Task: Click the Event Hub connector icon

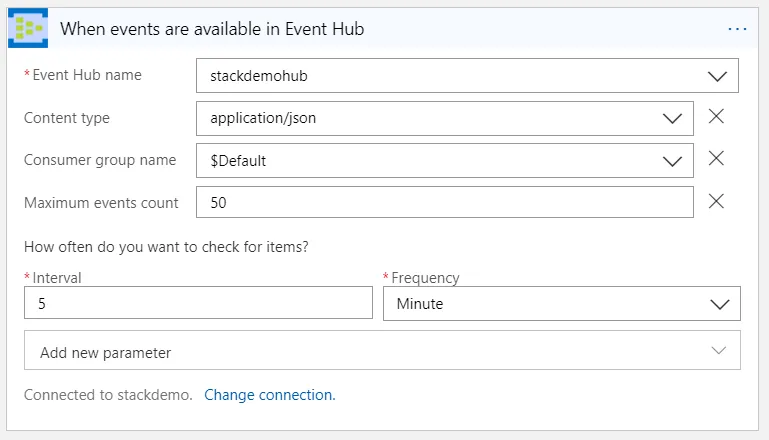Action: [x=28, y=29]
